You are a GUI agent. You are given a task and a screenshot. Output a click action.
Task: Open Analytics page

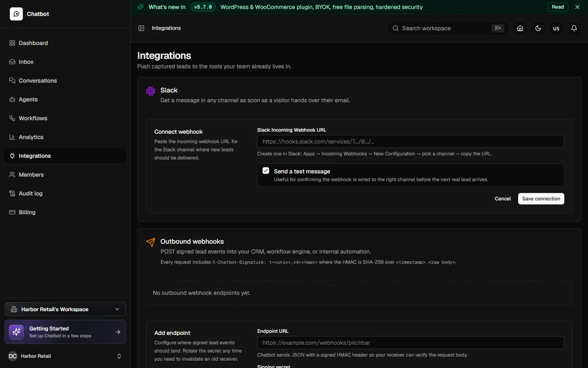(65, 137)
